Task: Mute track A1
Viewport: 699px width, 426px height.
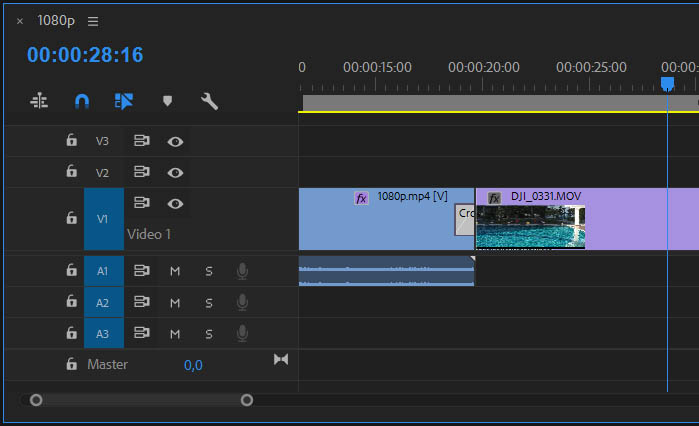Action: coord(175,271)
